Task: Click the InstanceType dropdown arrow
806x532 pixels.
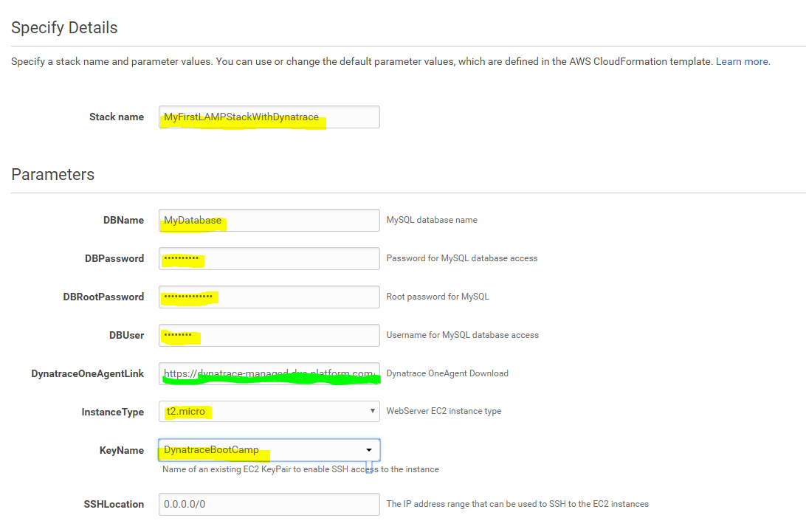Action: click(372, 411)
